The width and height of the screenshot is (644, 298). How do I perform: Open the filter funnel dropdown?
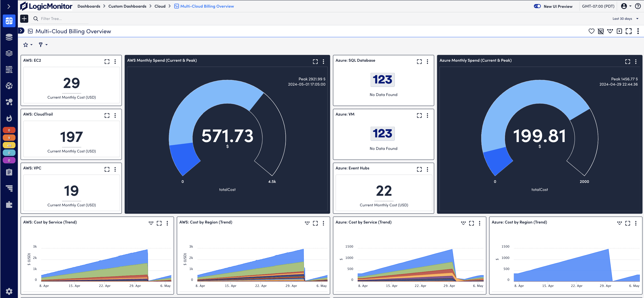pos(43,45)
